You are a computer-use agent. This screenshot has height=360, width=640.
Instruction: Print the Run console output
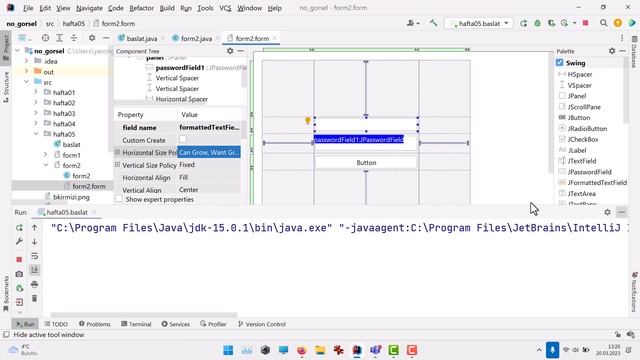(35, 284)
